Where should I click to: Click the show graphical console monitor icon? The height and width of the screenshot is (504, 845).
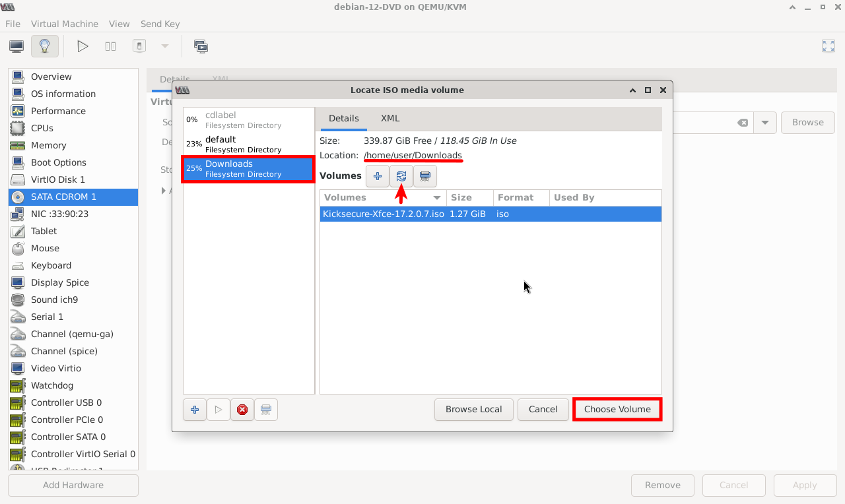click(17, 46)
